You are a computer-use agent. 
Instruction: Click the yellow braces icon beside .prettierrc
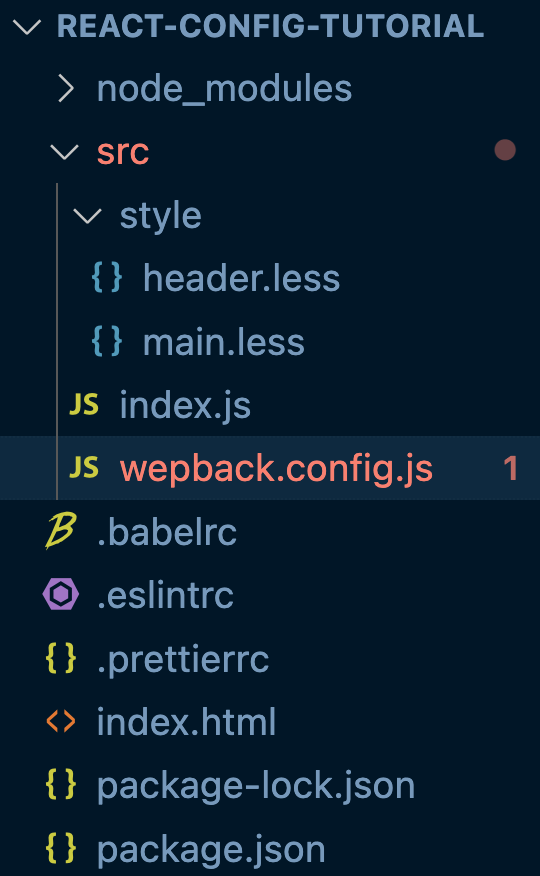click(60, 658)
